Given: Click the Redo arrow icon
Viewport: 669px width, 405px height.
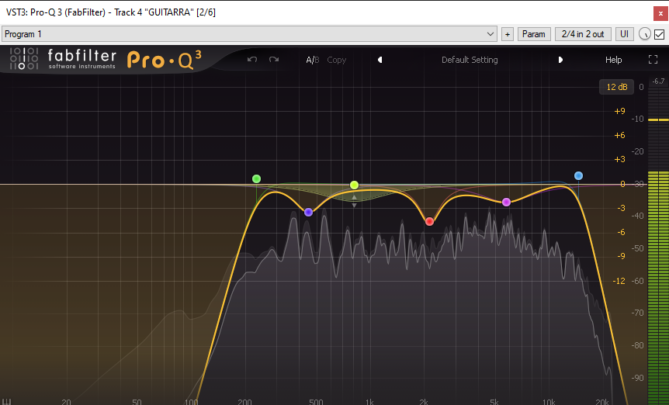Looking at the screenshot, I should 274,60.
